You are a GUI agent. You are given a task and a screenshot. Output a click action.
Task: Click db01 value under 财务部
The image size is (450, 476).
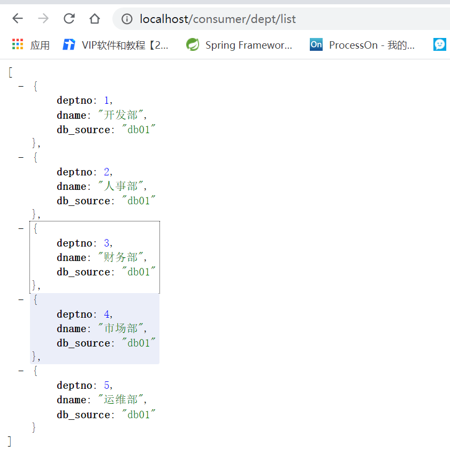click(x=139, y=272)
